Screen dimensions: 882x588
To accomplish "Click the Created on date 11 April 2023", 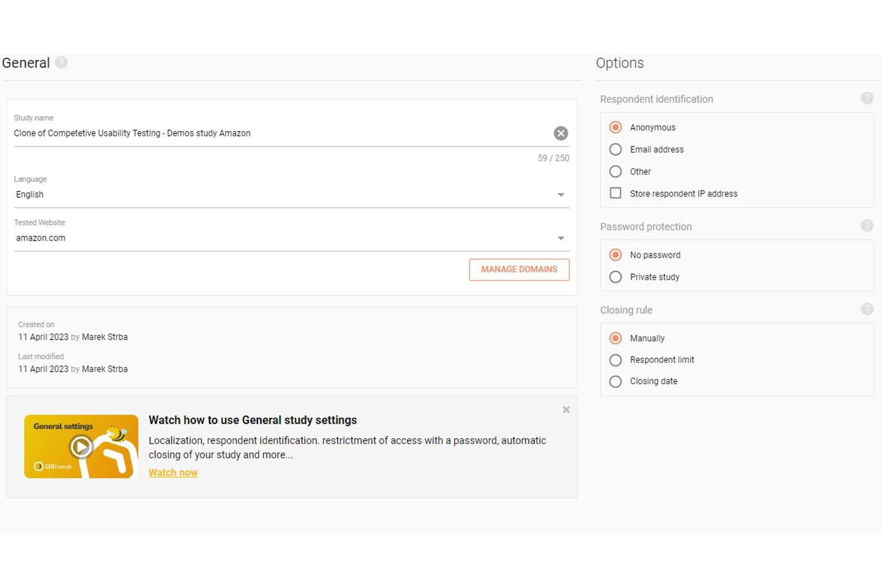I will (44, 337).
